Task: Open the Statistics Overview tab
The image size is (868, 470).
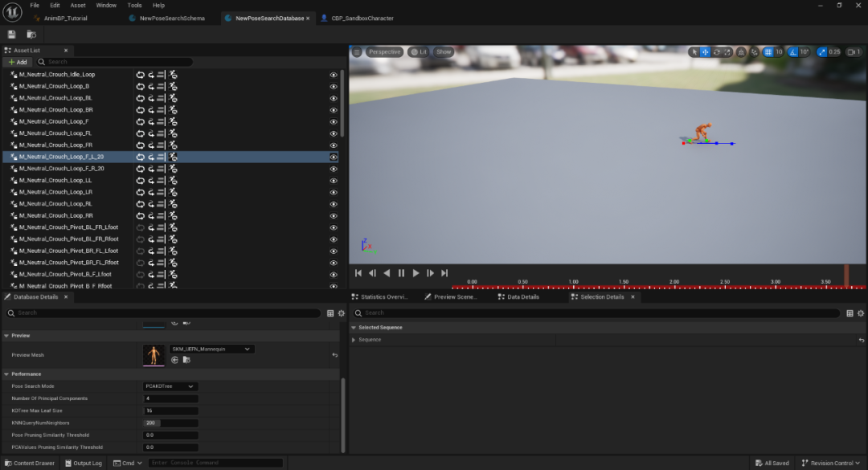Action: pos(379,297)
